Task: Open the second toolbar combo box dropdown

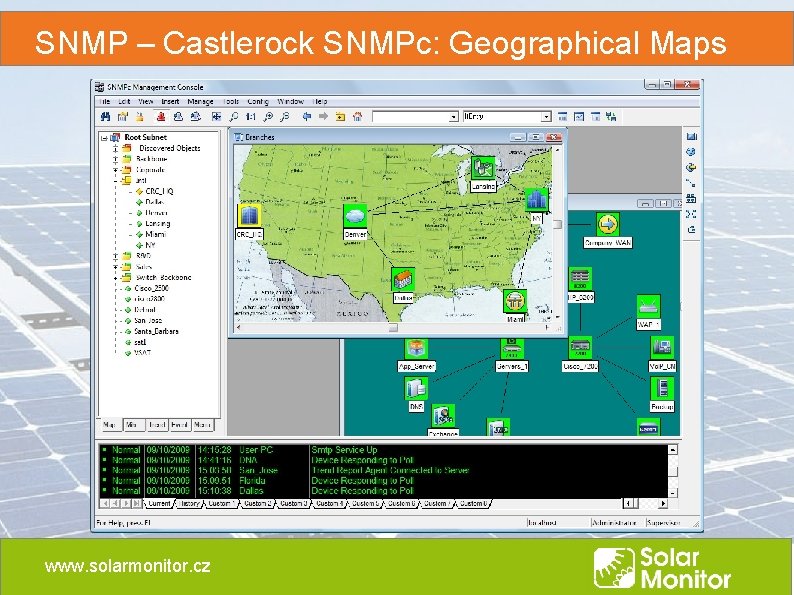Action: click(546, 117)
